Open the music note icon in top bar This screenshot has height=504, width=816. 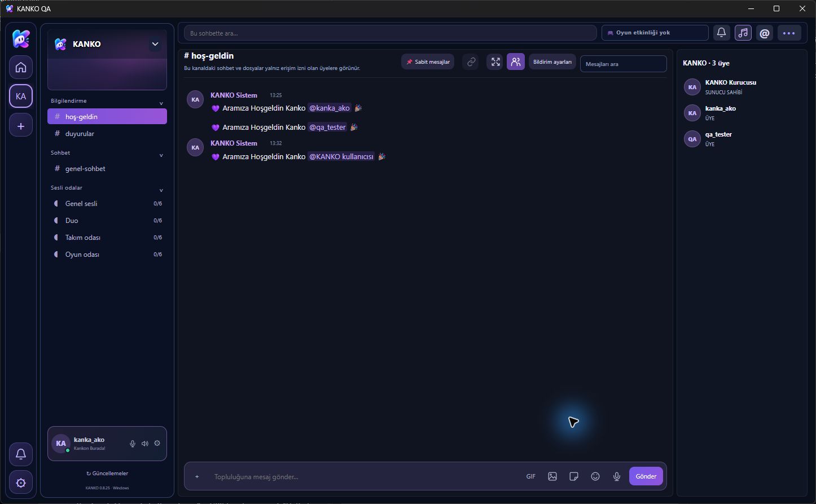coord(743,33)
